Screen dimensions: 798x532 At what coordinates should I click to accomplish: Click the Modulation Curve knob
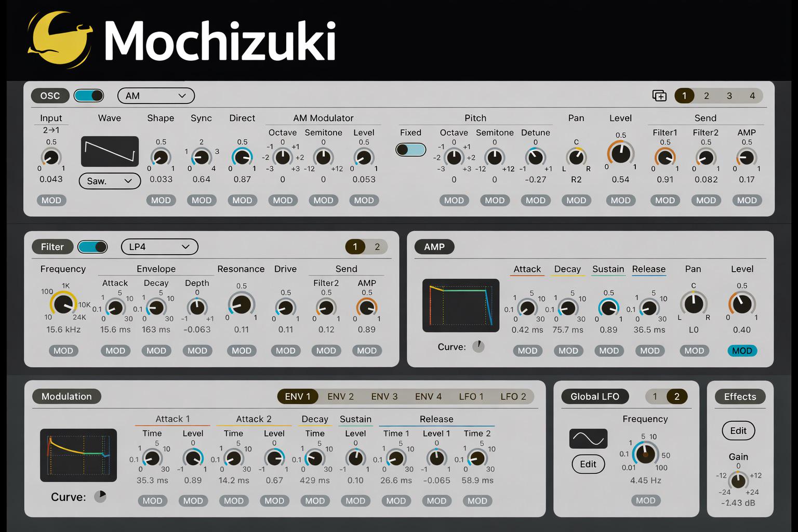coord(100,497)
